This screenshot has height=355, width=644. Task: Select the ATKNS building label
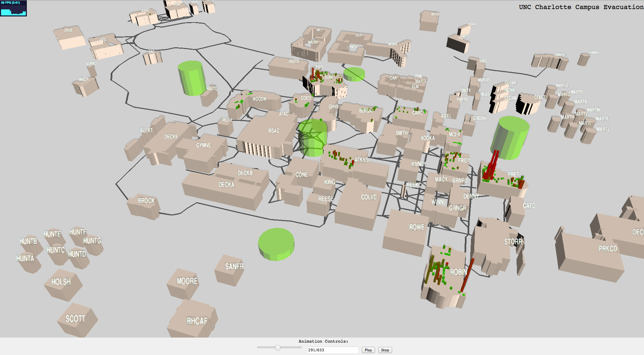point(362,160)
